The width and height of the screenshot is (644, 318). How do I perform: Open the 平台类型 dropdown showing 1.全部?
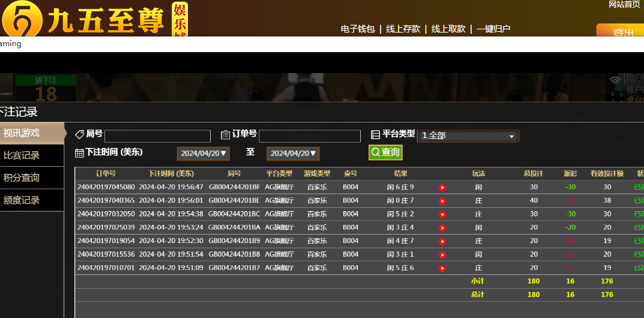[x=468, y=136]
